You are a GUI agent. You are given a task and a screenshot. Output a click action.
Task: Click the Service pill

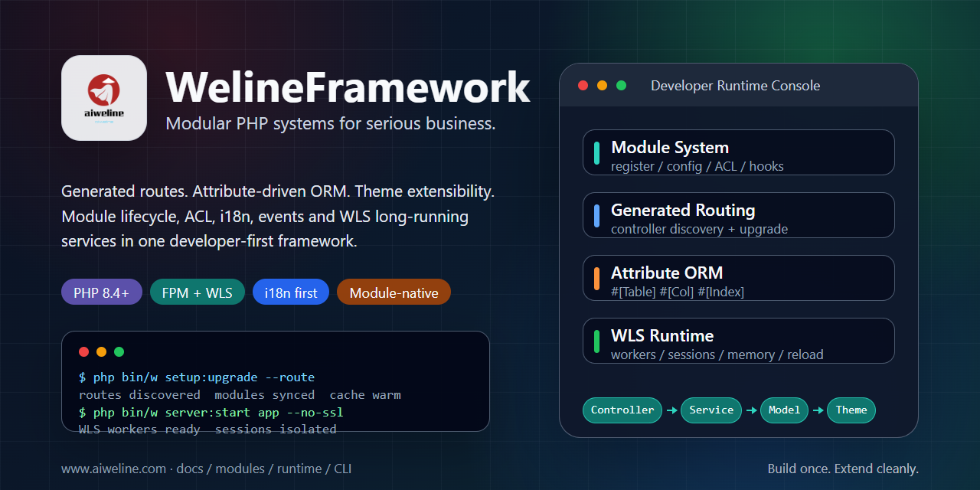711,410
